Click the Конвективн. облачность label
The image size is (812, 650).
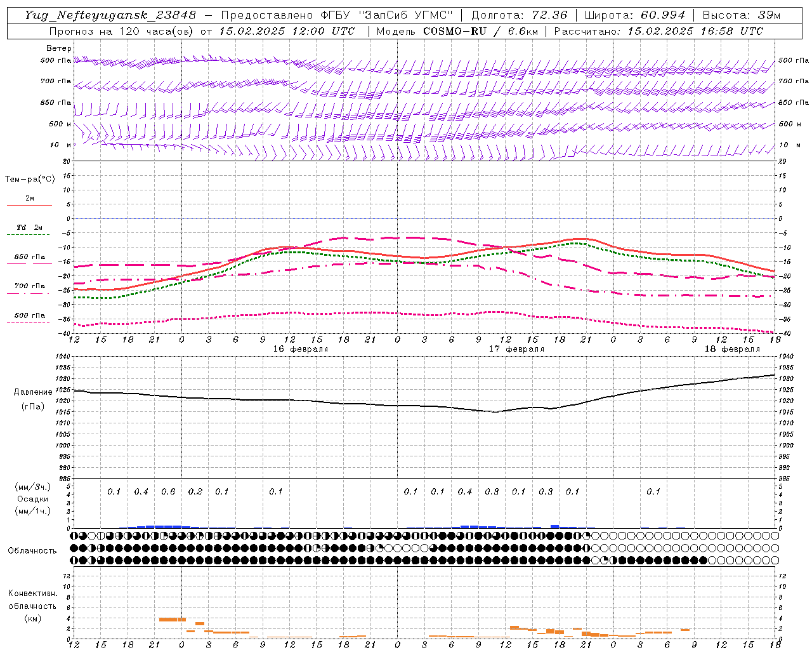point(32,599)
